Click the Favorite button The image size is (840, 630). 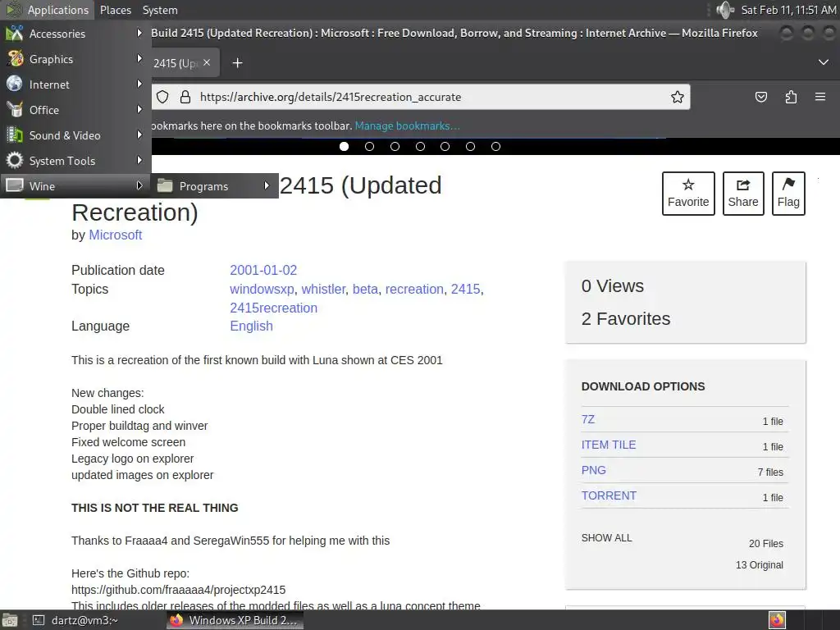point(688,194)
